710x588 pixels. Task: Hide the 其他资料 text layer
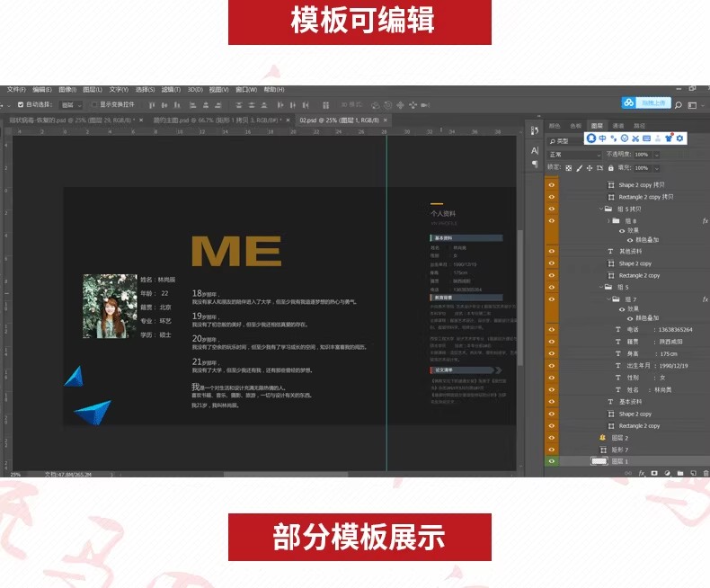(x=552, y=251)
